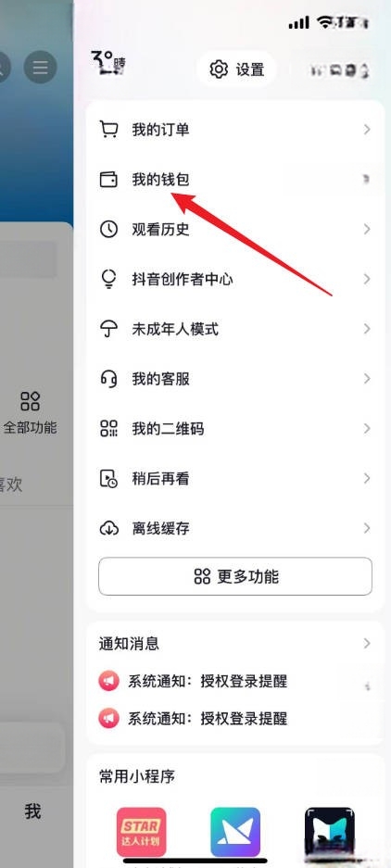The width and height of the screenshot is (391, 868).
Task: Open the wallet icon next to 我的钱包
Action: click(108, 180)
